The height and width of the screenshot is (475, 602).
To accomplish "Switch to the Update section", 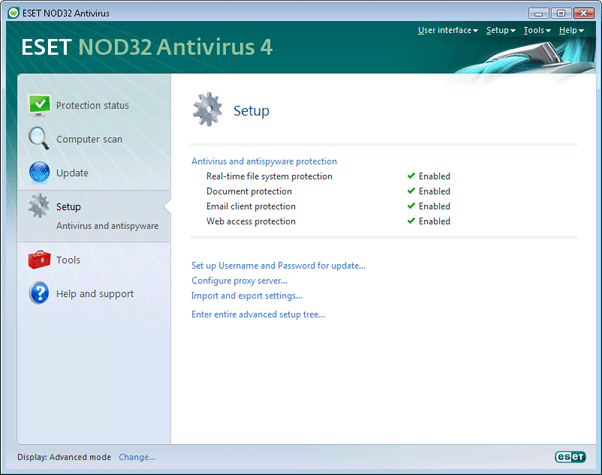I will pyautogui.click(x=72, y=173).
